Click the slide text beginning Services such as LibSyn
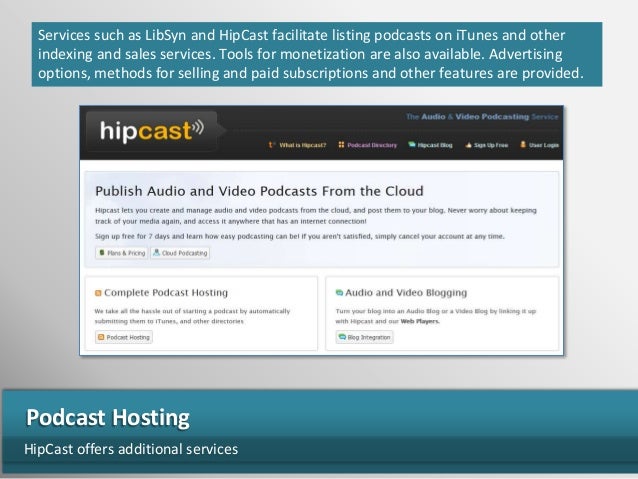Image resolution: width=638 pixels, height=479 pixels. tap(317, 54)
